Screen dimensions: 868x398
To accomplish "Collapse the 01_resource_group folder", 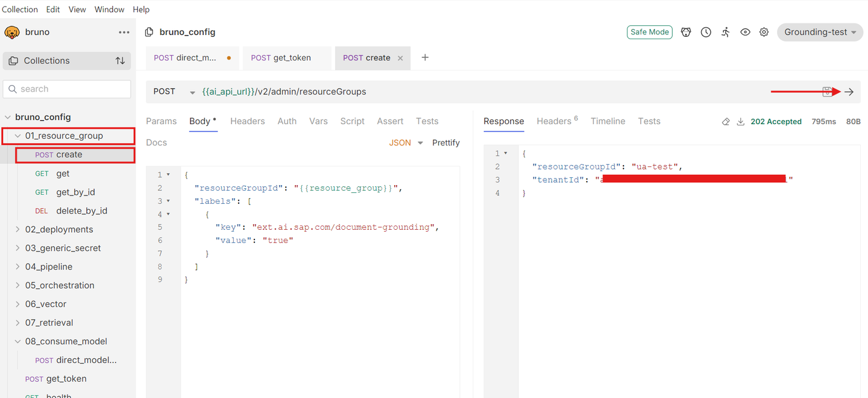I will click(18, 136).
